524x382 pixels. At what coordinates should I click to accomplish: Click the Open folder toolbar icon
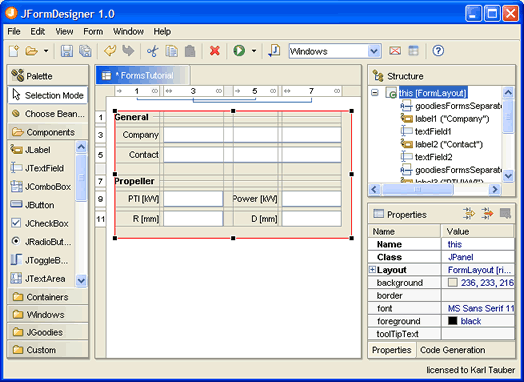[32, 51]
